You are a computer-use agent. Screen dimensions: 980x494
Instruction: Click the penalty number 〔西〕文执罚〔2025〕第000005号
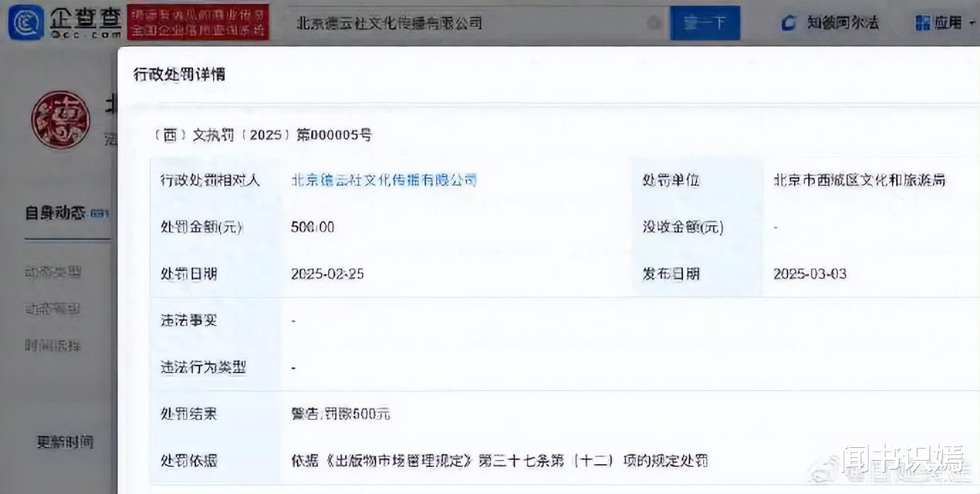(263, 135)
